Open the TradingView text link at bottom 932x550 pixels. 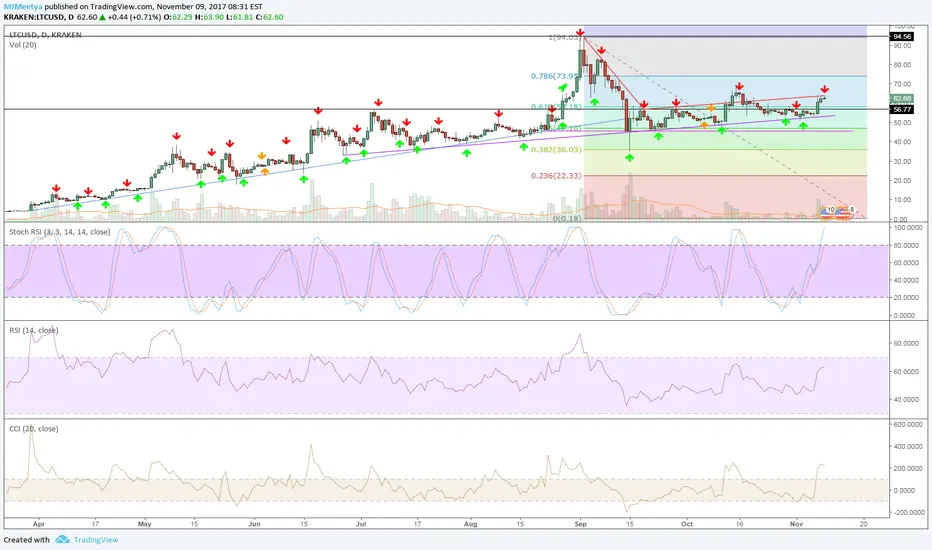pyautogui.click(x=96, y=540)
